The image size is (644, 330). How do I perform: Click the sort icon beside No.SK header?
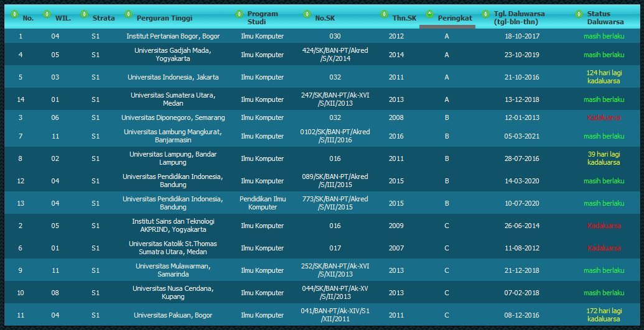(x=307, y=14)
